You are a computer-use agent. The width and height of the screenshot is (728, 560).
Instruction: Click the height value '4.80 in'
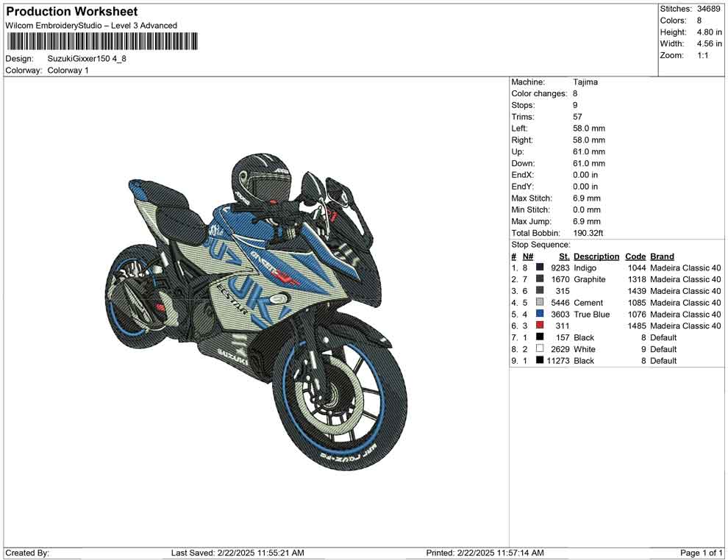[709, 32]
